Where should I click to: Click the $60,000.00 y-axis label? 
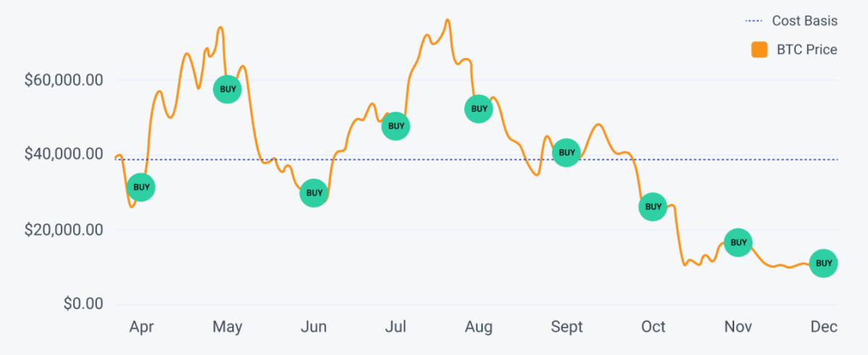click(64, 80)
